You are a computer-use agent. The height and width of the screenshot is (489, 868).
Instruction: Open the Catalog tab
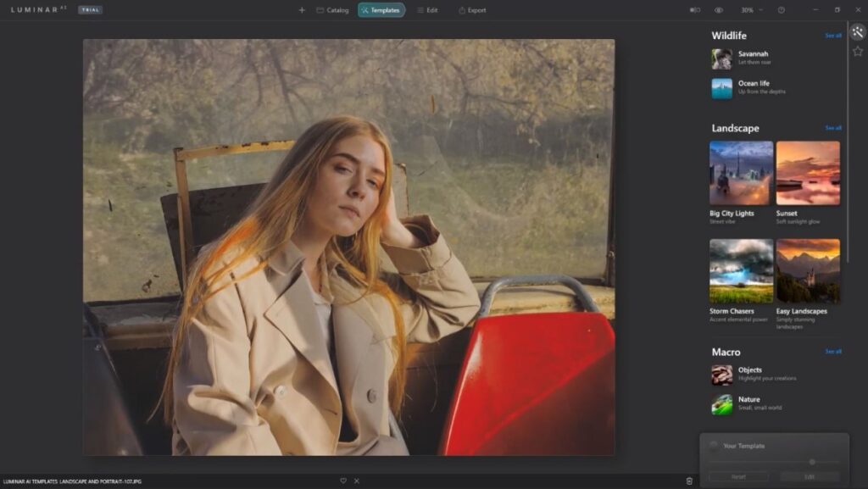332,10
